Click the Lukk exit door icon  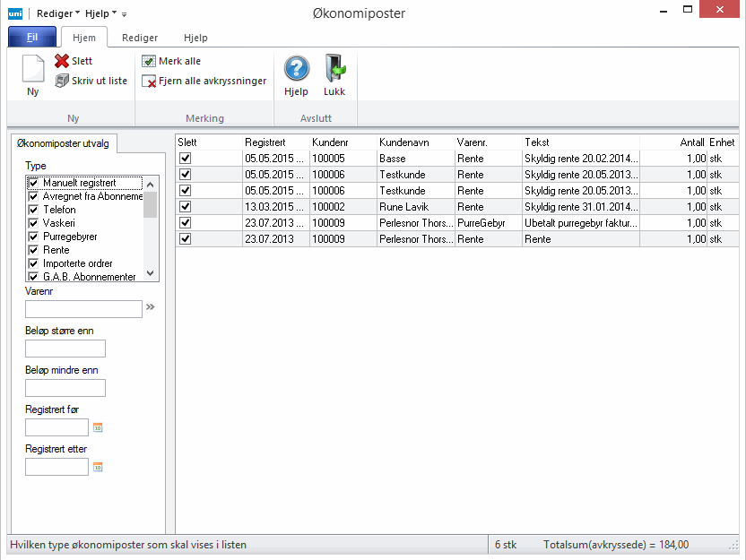[x=334, y=69]
